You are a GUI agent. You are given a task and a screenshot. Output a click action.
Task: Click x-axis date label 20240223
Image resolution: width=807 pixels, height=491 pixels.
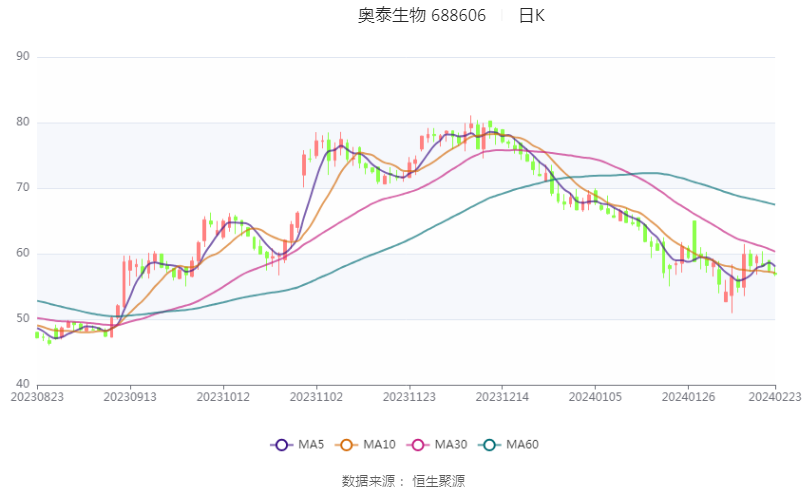pyautogui.click(x=775, y=397)
